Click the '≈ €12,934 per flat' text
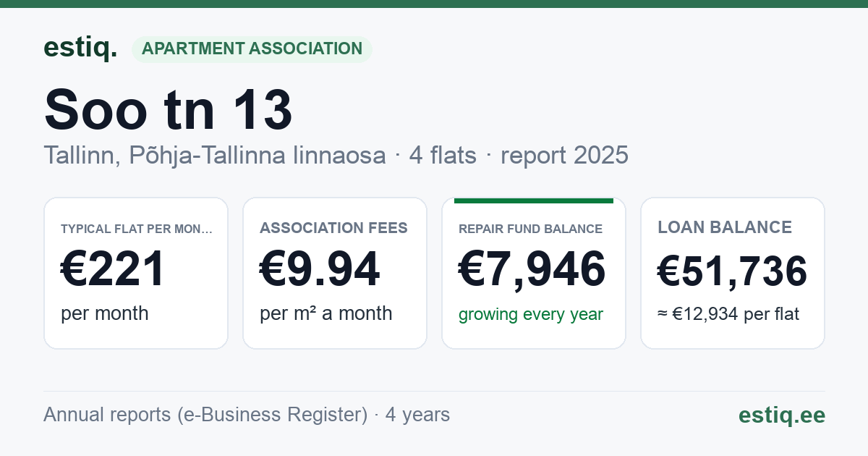 tap(728, 314)
